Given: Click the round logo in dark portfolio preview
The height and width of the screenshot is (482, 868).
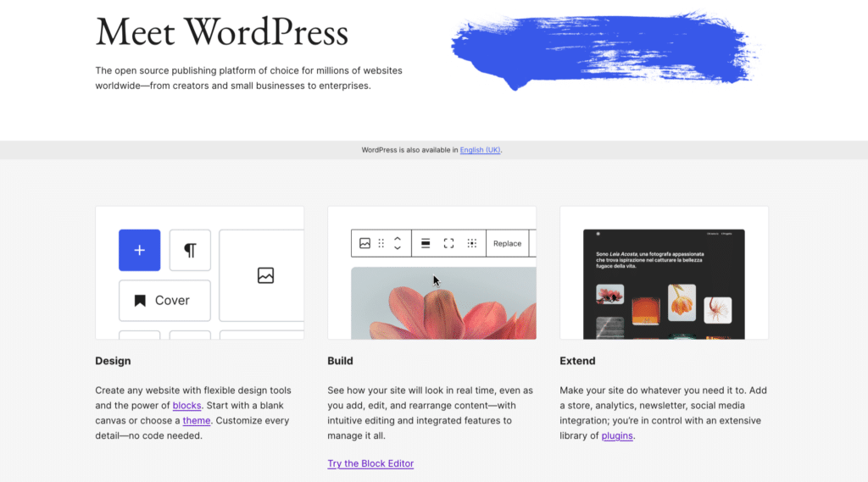Looking at the screenshot, I should 598,234.
